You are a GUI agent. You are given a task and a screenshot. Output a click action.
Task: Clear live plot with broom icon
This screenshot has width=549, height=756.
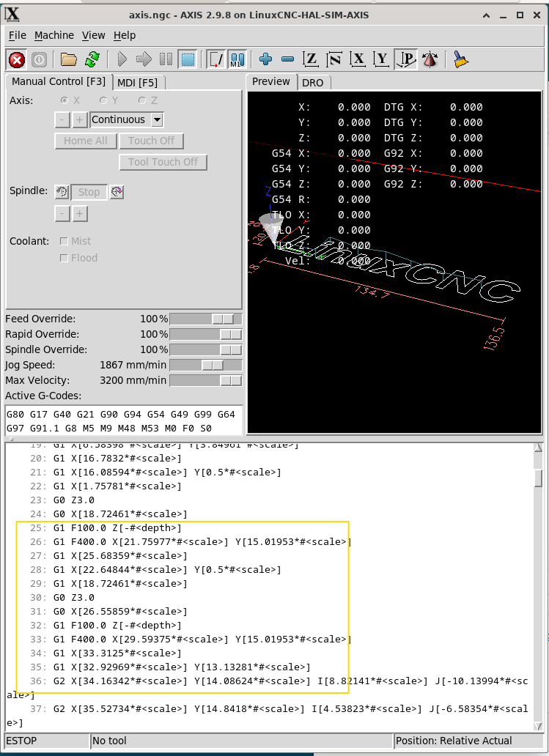click(459, 59)
